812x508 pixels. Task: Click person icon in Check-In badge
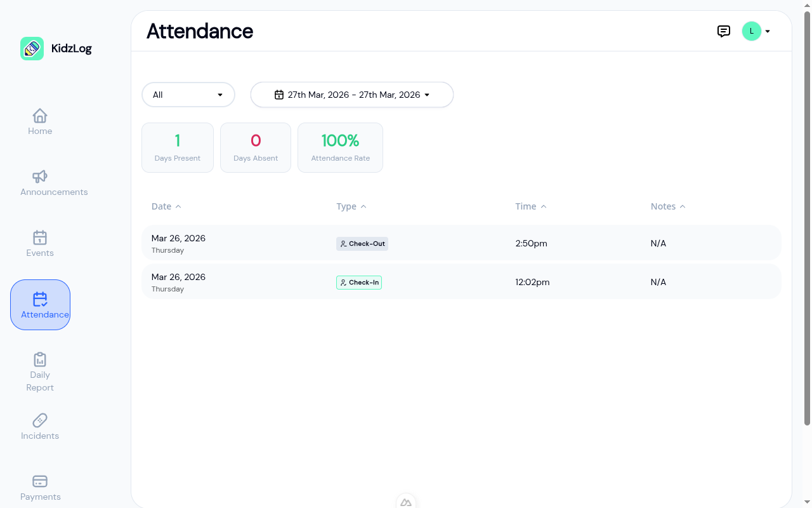(x=343, y=283)
